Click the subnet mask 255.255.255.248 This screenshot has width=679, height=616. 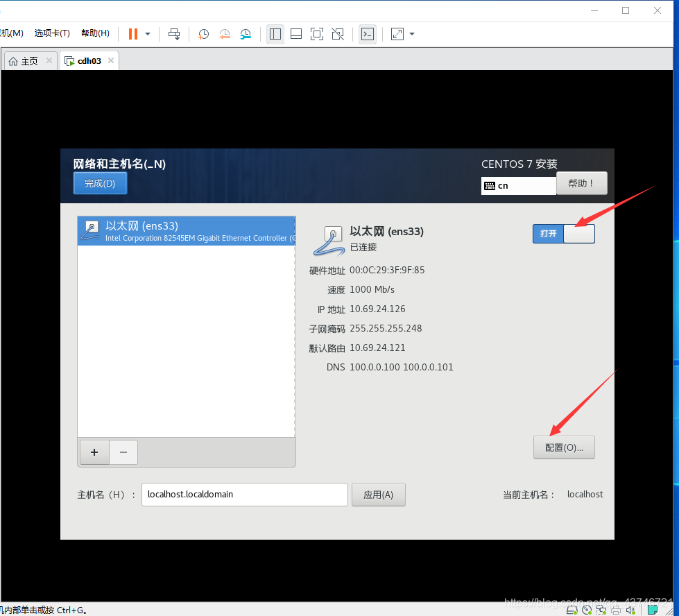click(386, 328)
